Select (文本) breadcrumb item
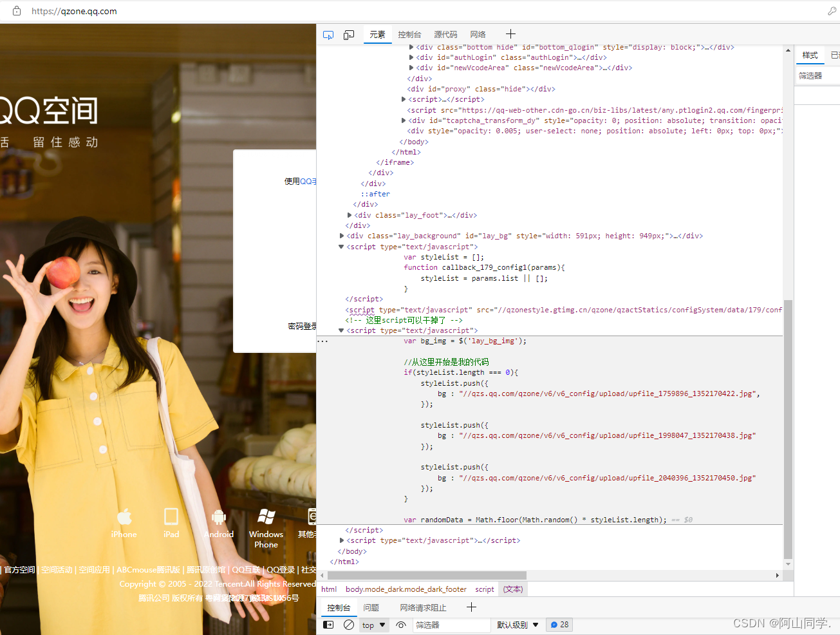 point(513,589)
